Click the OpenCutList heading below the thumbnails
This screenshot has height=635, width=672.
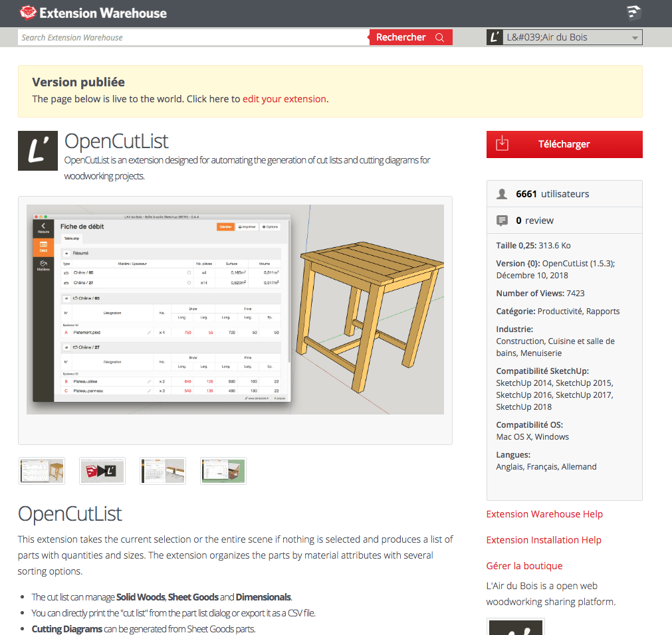[70, 514]
